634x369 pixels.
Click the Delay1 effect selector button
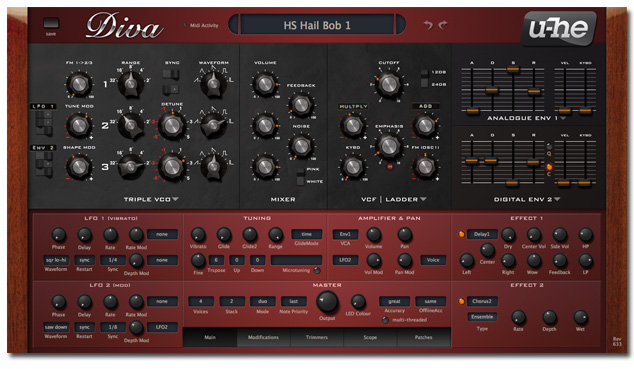tap(482, 234)
